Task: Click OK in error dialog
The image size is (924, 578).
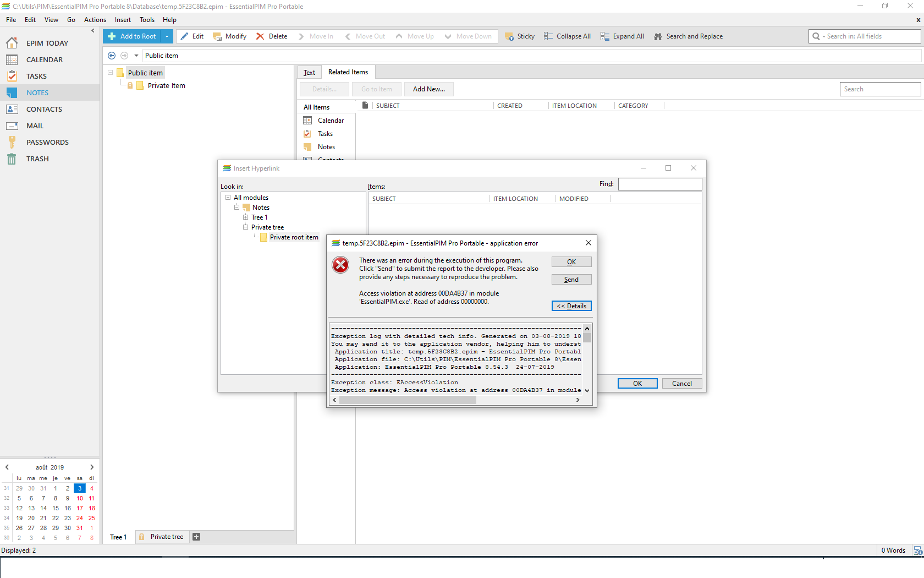Action: [571, 262]
